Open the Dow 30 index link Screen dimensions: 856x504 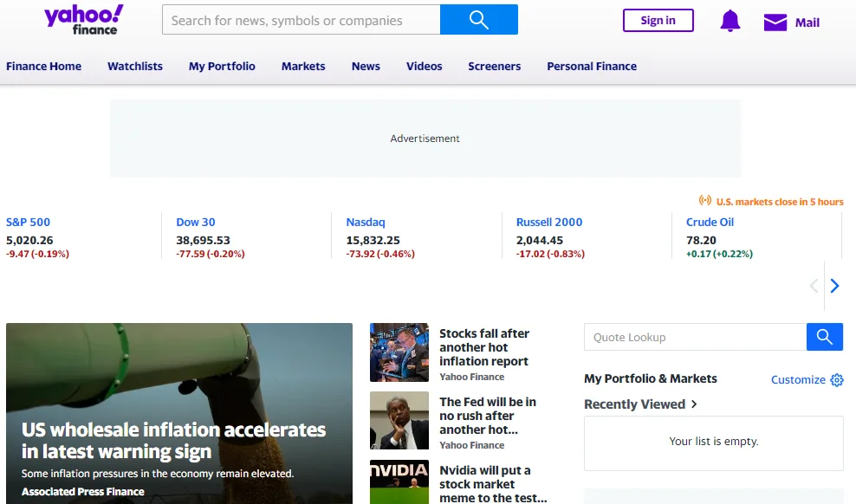pyautogui.click(x=196, y=222)
